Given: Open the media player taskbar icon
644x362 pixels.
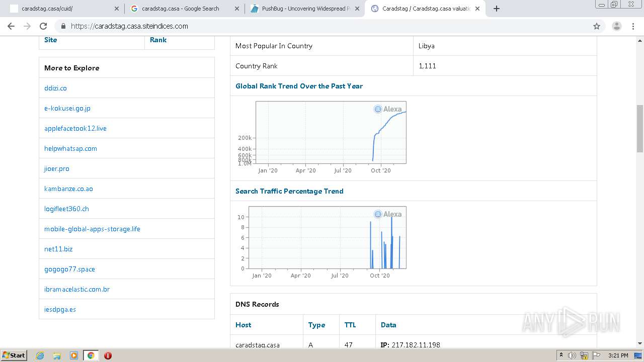Looking at the screenshot, I should [73, 355].
